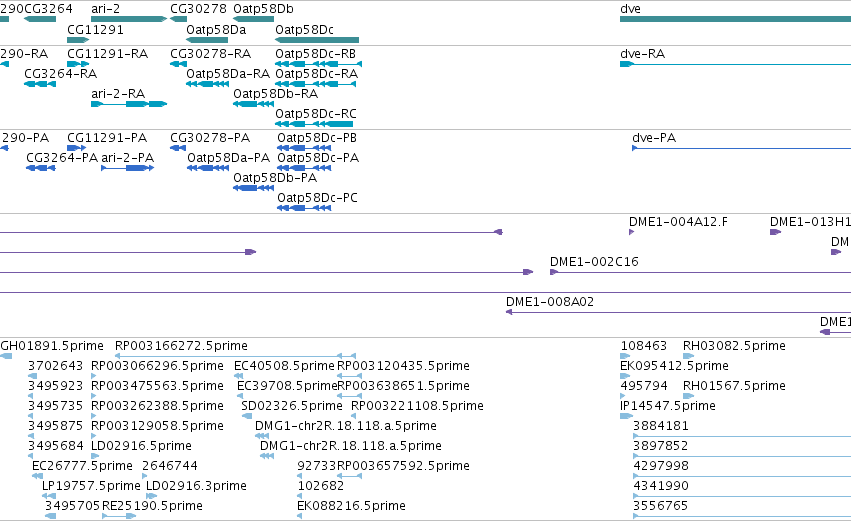
Task: Open the SD02326.5prime EST
Action: coord(292,406)
